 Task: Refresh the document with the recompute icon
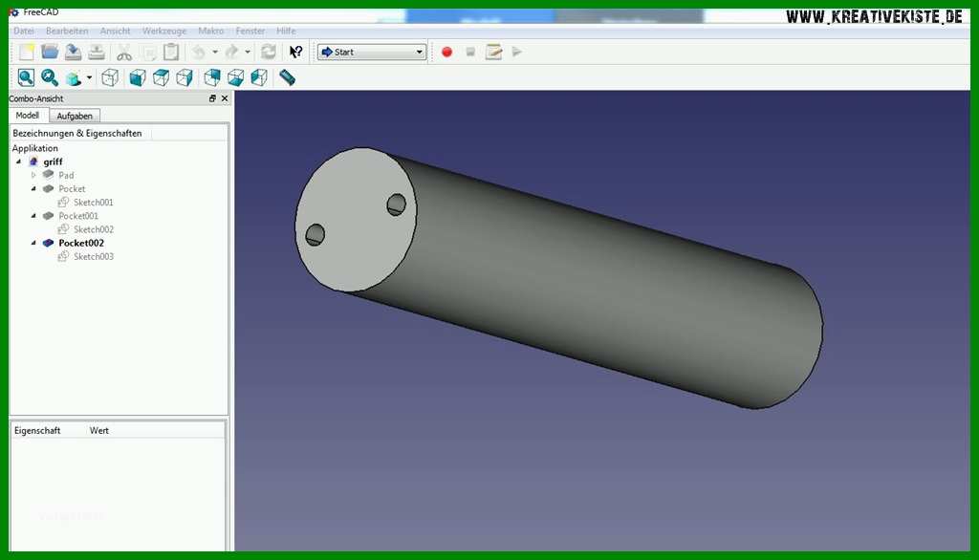(x=269, y=52)
